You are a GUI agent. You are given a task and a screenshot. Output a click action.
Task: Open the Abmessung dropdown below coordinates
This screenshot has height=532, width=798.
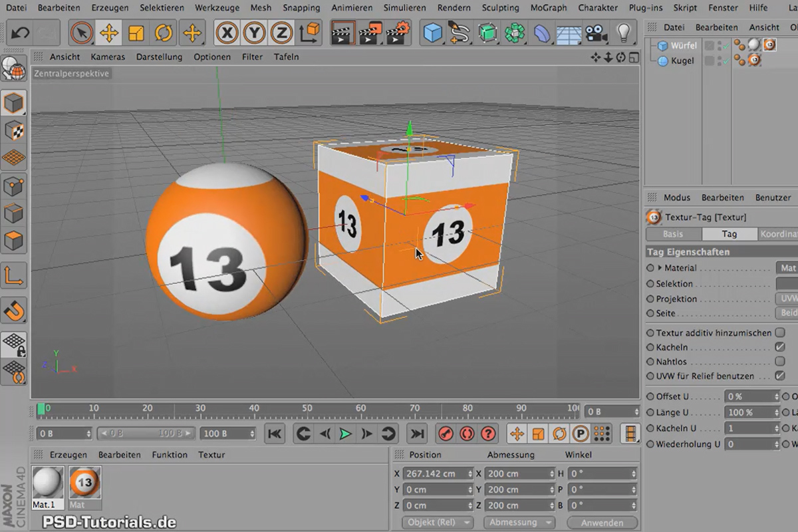point(519,523)
